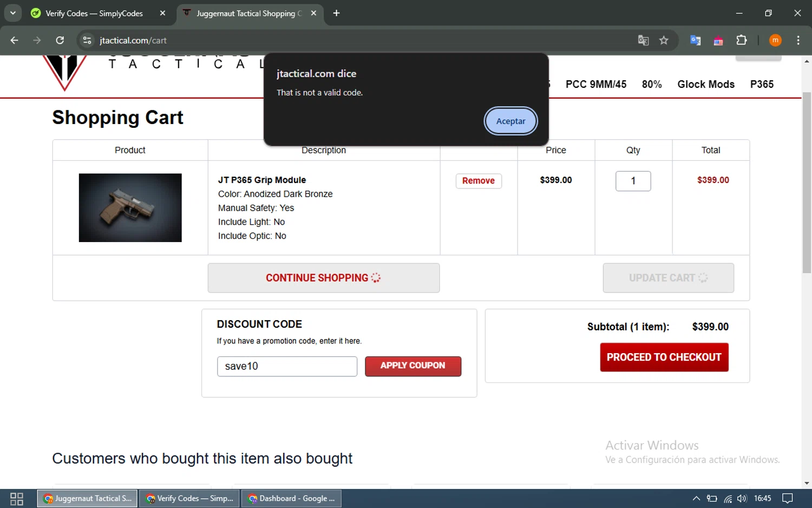Reload the current page

tap(60, 40)
